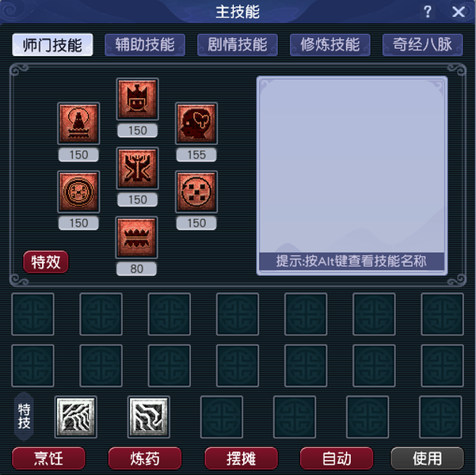Click the 摆摊 stall button
The image size is (476, 475).
[x=241, y=458]
